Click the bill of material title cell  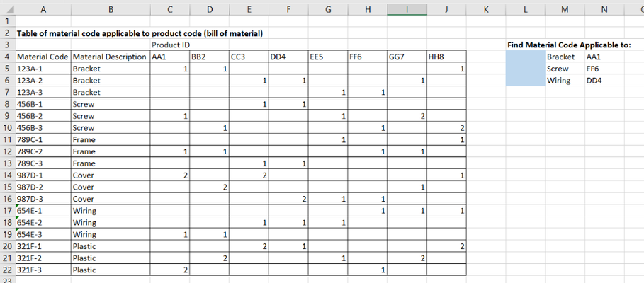click(140, 34)
